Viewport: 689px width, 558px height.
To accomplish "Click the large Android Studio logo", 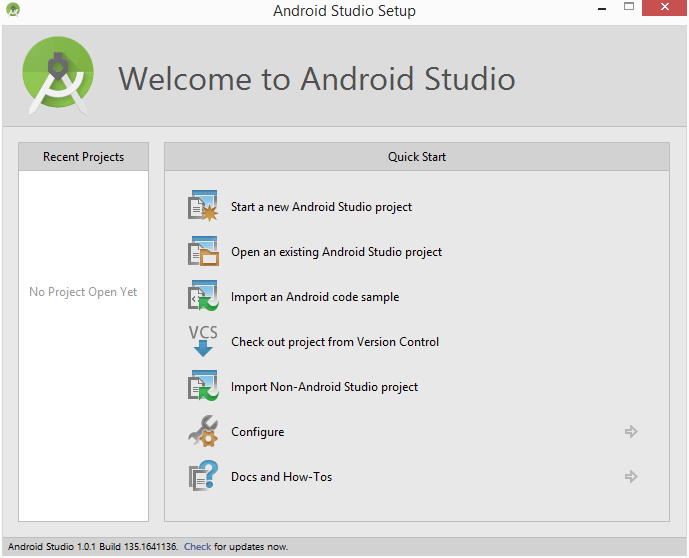I will pyautogui.click(x=58, y=77).
